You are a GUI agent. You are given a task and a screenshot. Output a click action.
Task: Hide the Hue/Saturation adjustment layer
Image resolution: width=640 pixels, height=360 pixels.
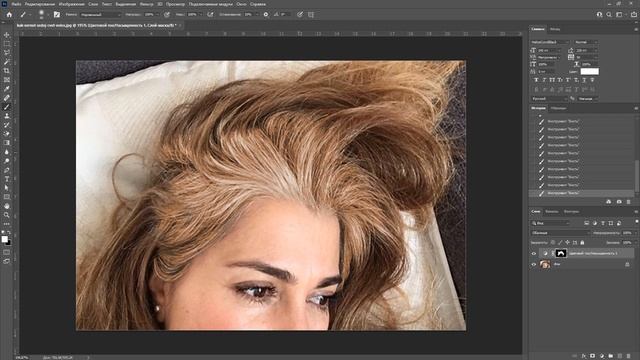(533, 253)
